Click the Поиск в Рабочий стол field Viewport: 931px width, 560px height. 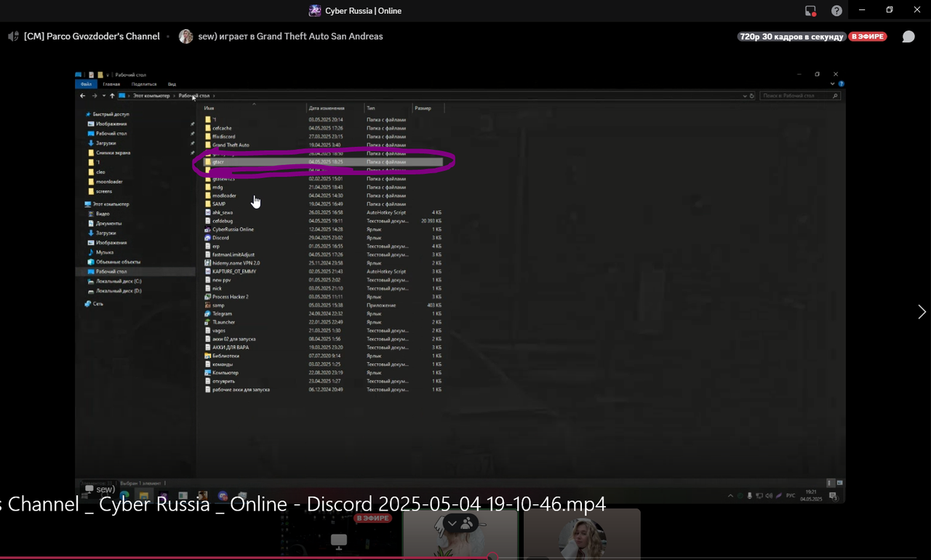tap(801, 96)
